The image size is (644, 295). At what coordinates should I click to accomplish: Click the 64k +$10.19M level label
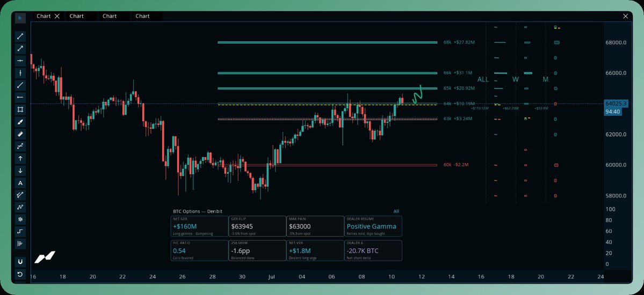[459, 104]
